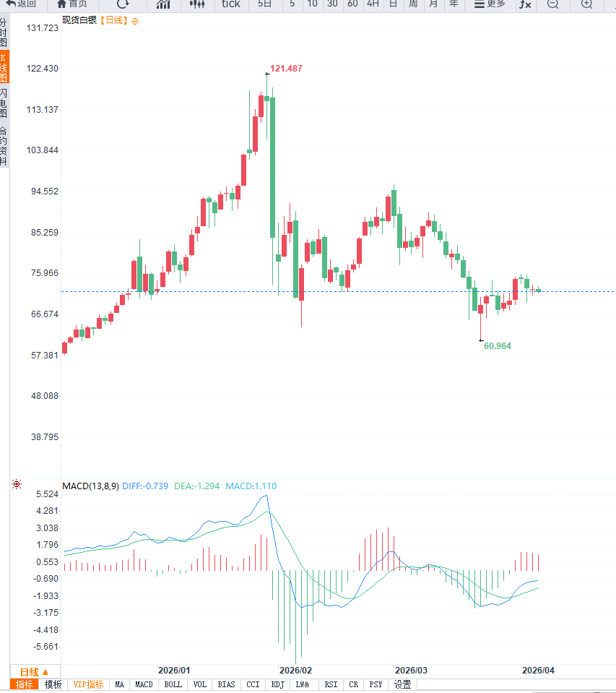The image size is (616, 693).
Task: Click the orange circled plus beside 日线 title
Action: click(134, 21)
